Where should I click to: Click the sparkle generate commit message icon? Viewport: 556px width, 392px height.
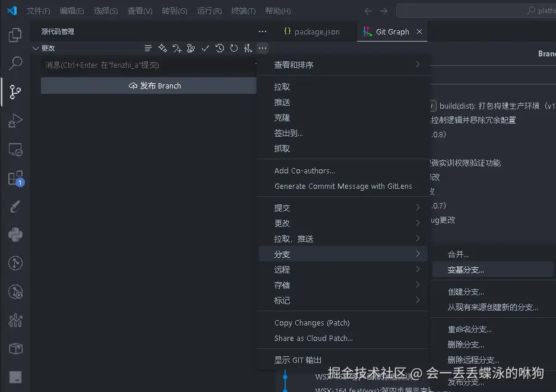click(x=162, y=48)
